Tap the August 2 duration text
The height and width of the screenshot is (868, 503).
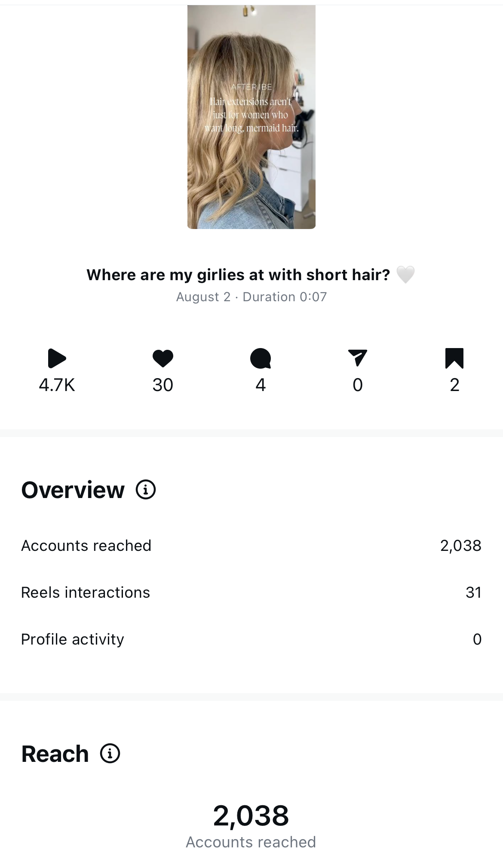(x=252, y=297)
